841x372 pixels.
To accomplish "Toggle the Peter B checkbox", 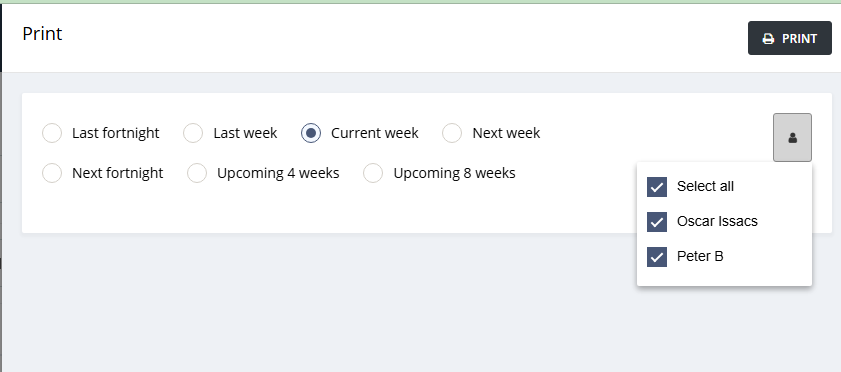I will (656, 257).
